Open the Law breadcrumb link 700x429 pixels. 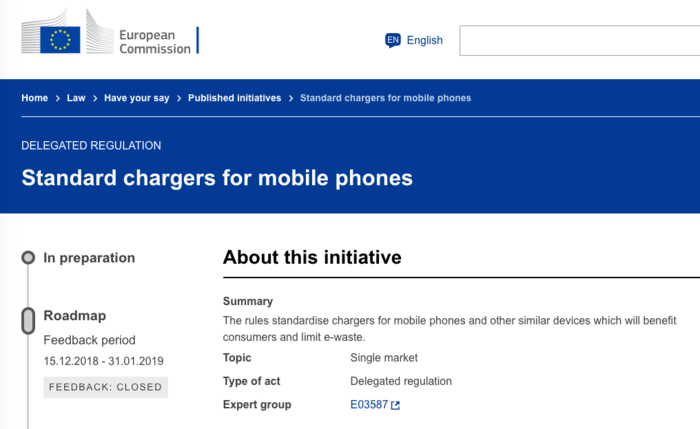pos(76,98)
